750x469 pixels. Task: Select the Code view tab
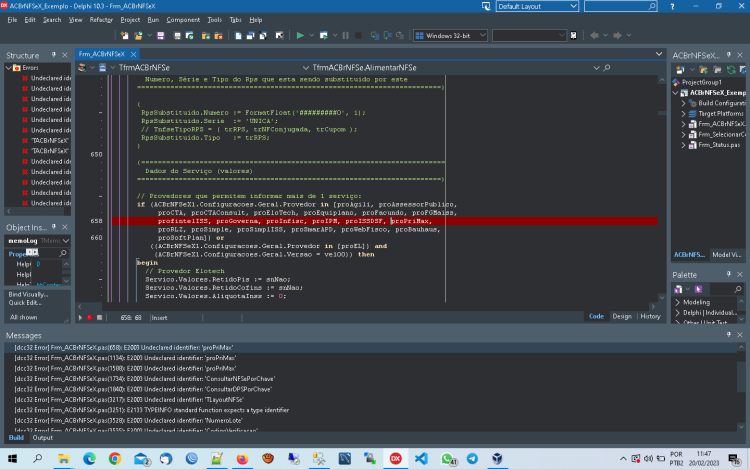(x=596, y=316)
